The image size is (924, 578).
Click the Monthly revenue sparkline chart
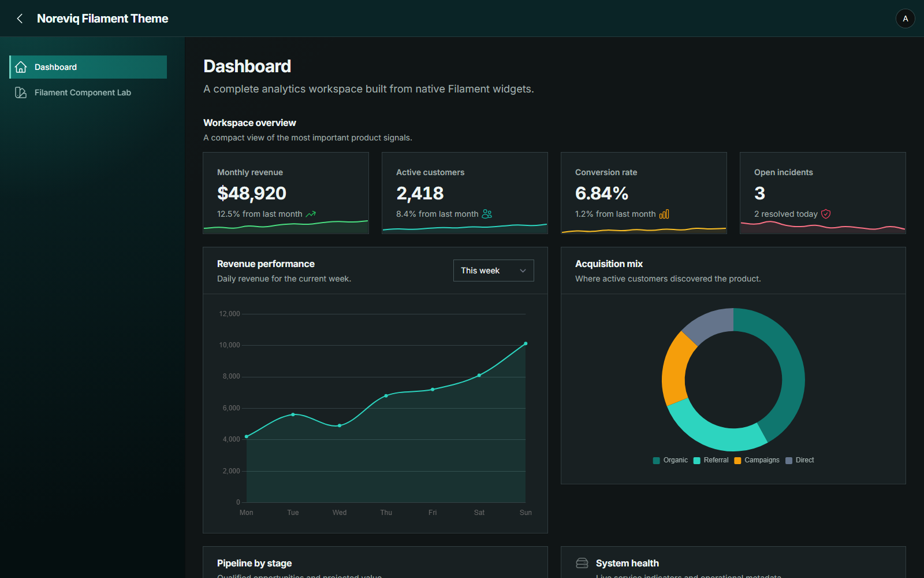coord(286,227)
